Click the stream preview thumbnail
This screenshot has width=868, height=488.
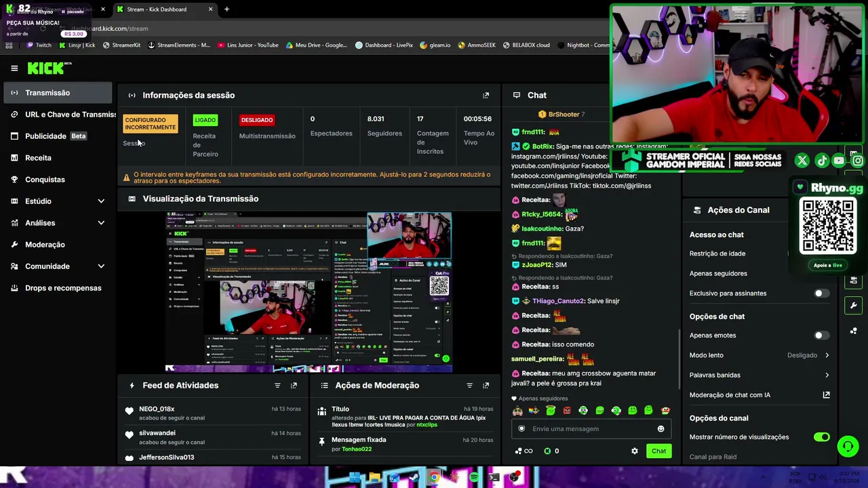point(309,292)
